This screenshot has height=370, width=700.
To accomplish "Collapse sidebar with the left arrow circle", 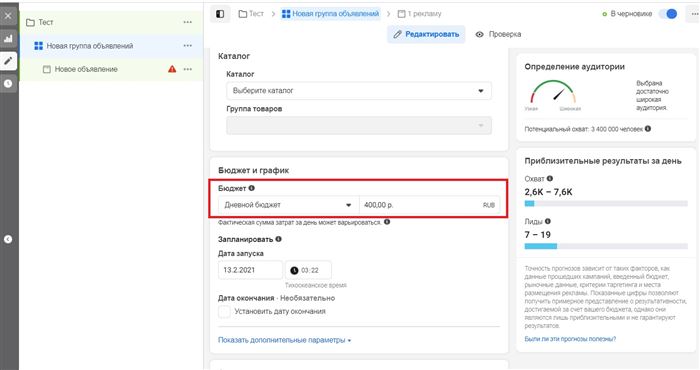I will pyautogui.click(x=8, y=239).
